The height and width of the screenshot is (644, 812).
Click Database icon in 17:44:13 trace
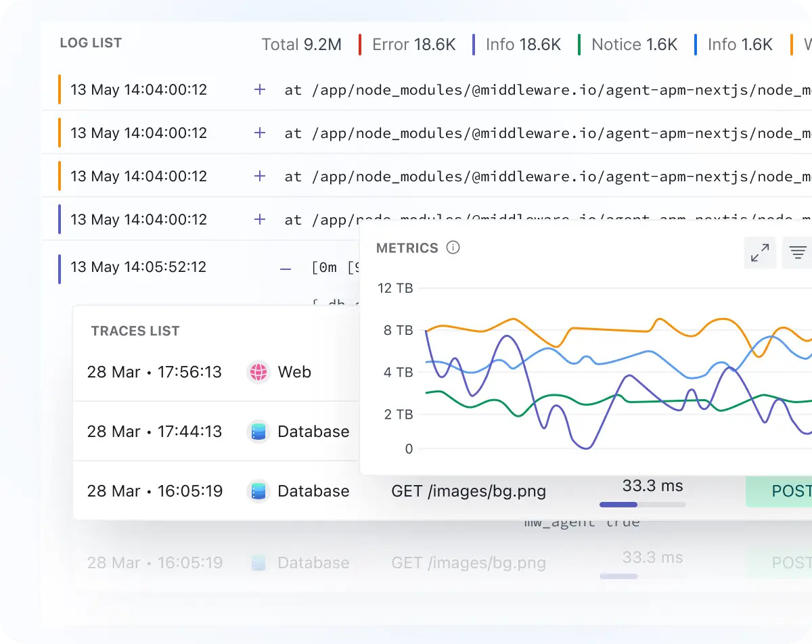258,432
